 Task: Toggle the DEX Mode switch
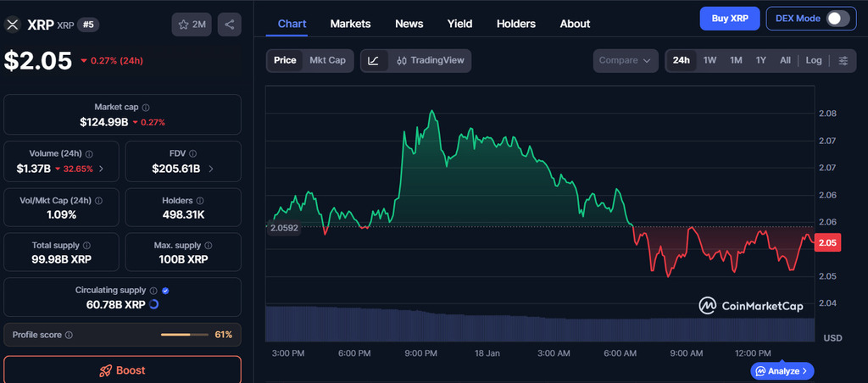[x=837, y=19]
